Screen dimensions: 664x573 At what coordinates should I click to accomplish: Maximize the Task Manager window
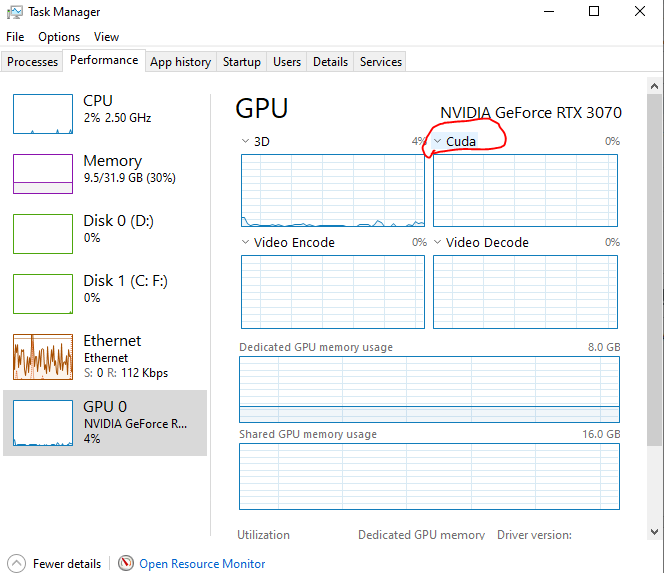point(594,11)
